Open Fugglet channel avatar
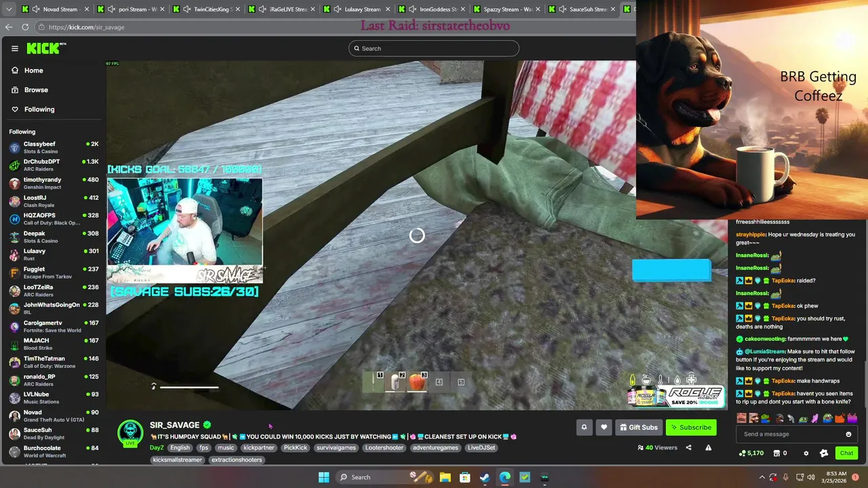 point(14,272)
